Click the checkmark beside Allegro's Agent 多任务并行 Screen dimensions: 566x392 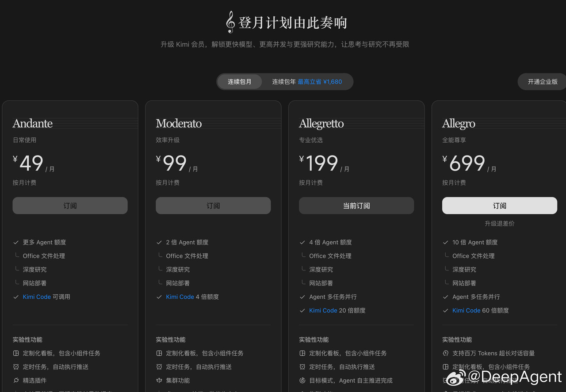(446, 297)
